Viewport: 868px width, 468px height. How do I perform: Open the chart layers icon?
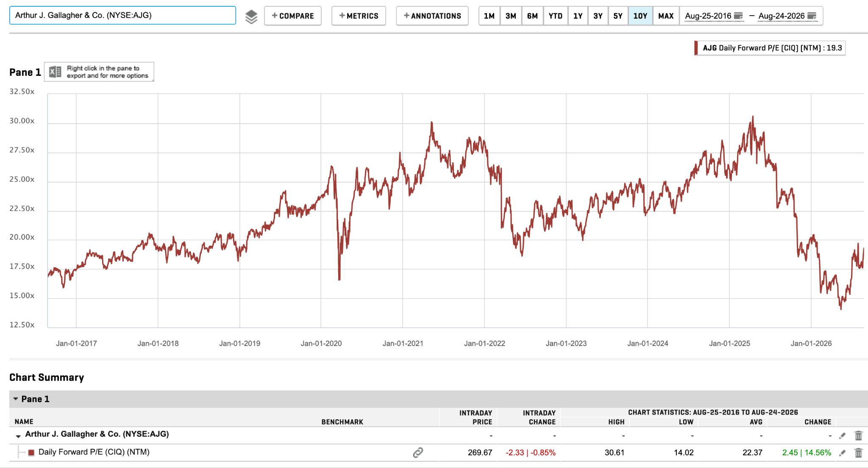coord(251,17)
